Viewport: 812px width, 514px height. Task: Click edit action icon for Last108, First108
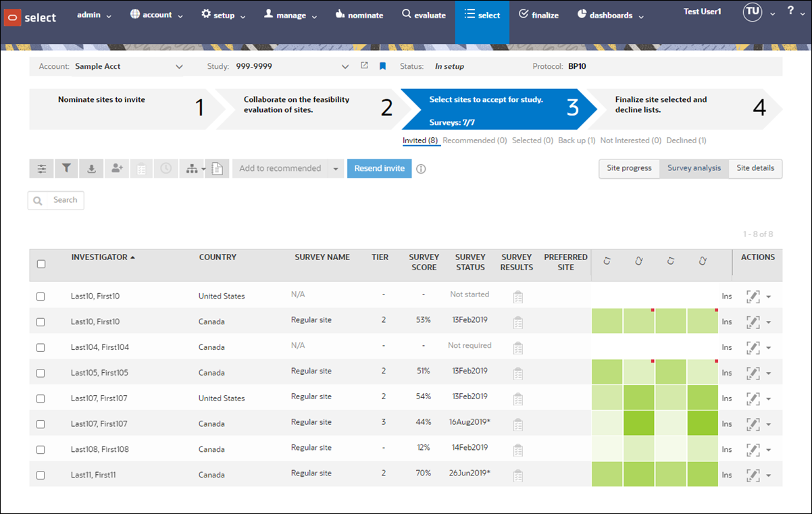pyautogui.click(x=753, y=449)
